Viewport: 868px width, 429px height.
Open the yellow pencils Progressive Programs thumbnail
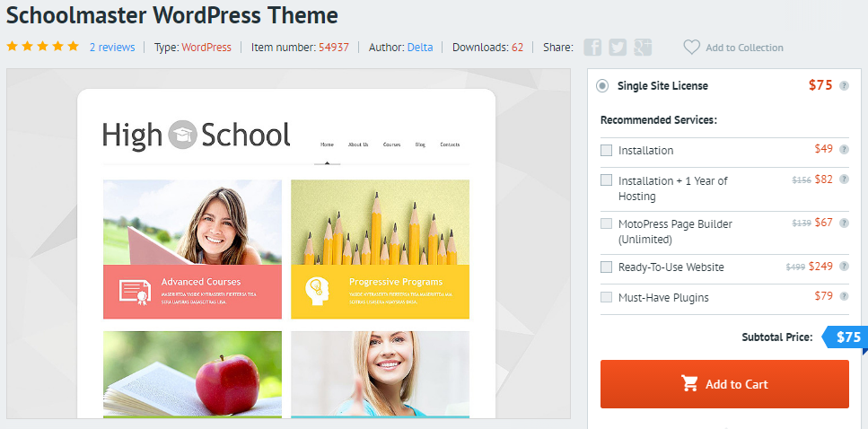380,222
